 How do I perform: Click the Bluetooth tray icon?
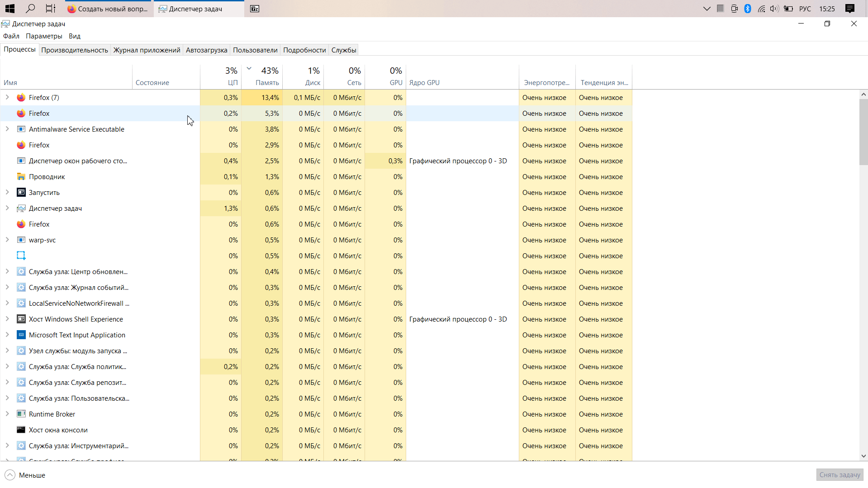pos(748,9)
